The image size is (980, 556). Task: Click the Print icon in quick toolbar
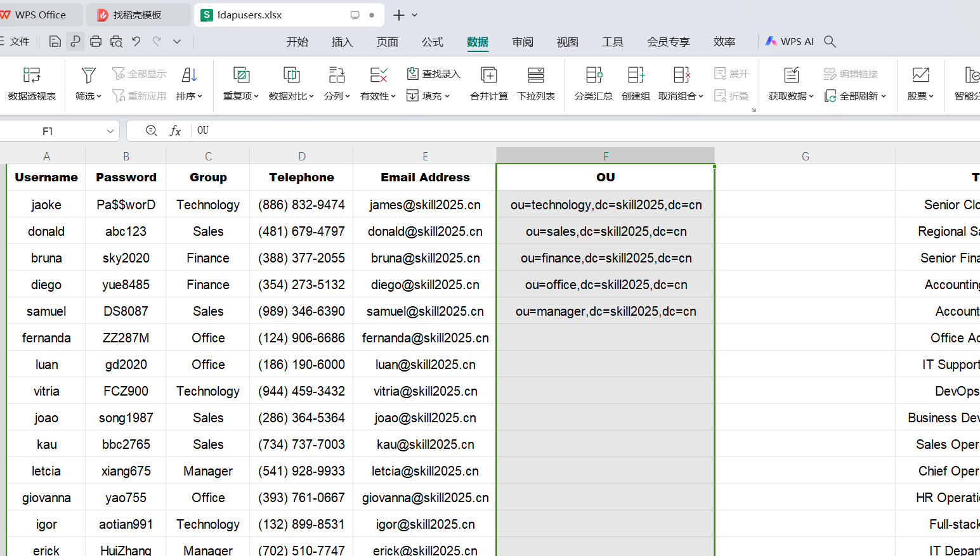click(x=96, y=42)
